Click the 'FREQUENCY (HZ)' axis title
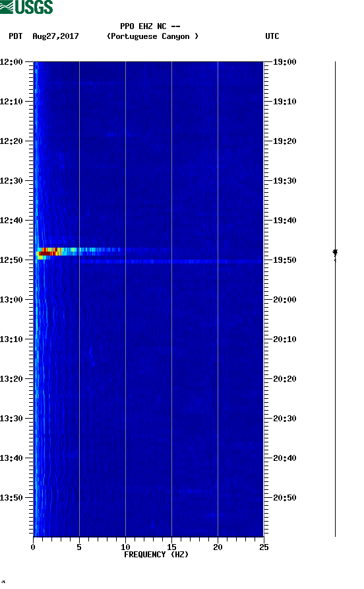Screen dimensions: 364x589 pos(156,555)
